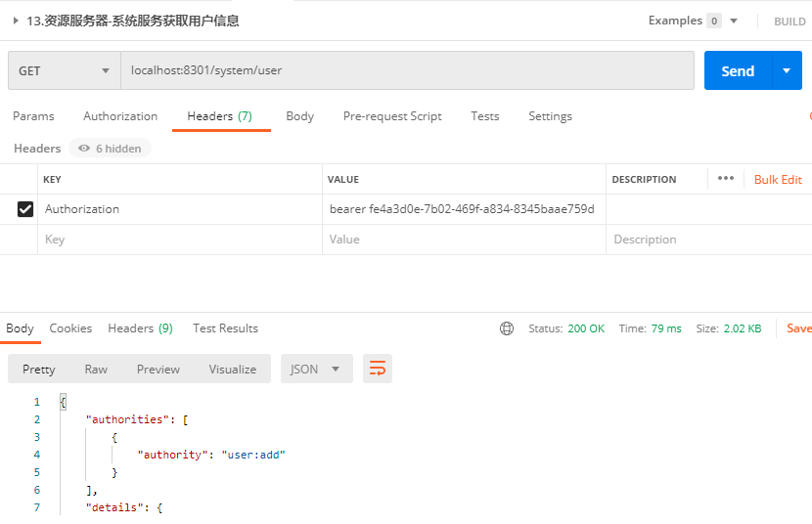Screen dimensions: 812x524
Task: Uncheck the Authorization header checkbox
Action: [24, 209]
